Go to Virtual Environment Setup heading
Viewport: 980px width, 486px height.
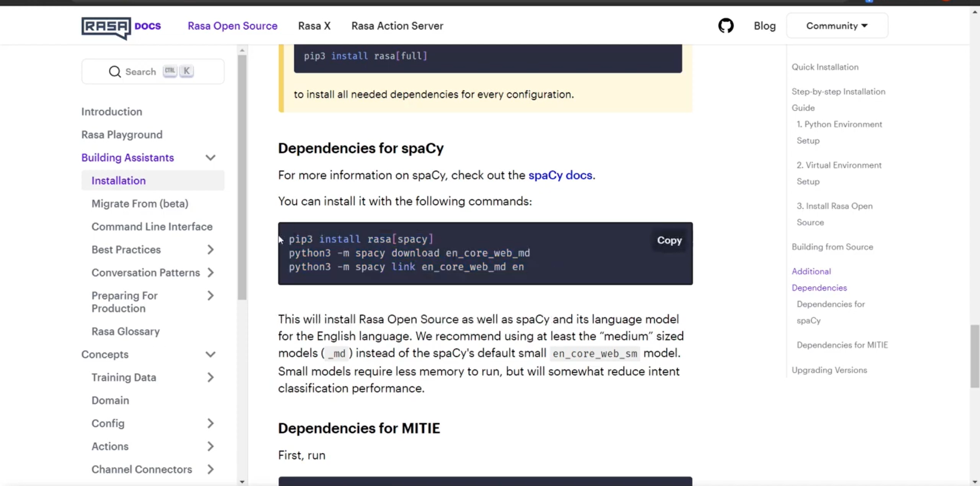(x=839, y=173)
